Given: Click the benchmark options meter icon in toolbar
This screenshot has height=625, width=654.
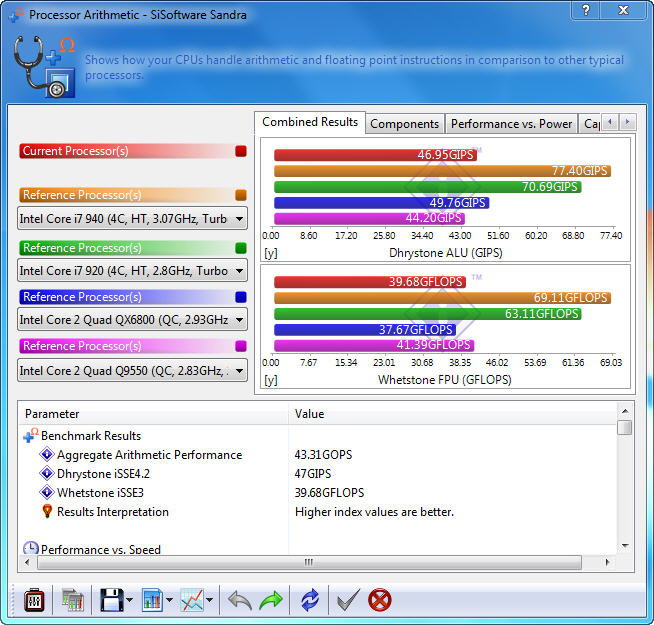Looking at the screenshot, I should 34,601.
